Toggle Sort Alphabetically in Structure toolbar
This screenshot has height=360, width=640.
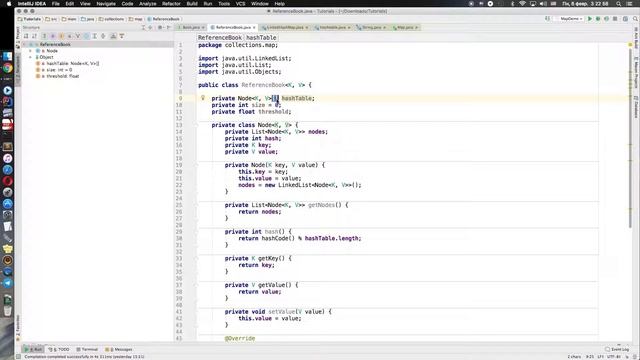coord(35,36)
